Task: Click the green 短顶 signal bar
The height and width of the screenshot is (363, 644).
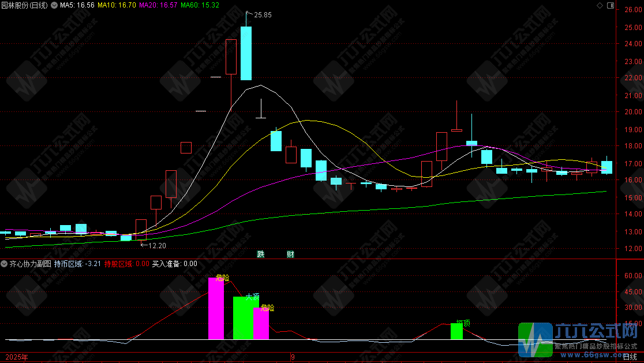Action: [x=456, y=331]
